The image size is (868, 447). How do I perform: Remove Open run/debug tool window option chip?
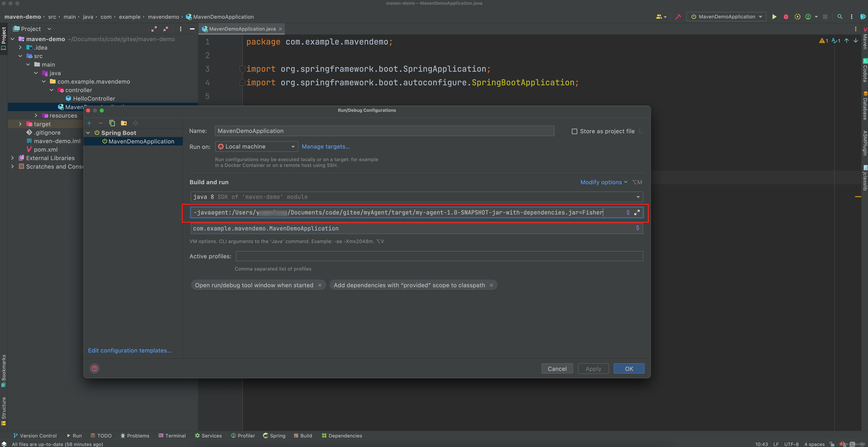click(320, 285)
